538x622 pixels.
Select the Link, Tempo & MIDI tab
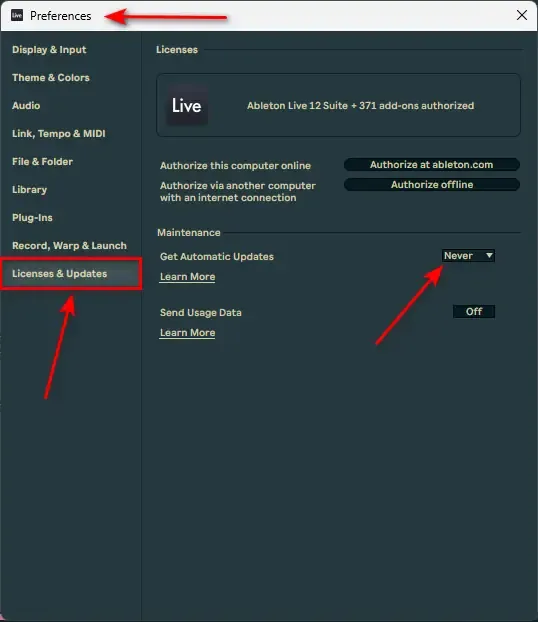coord(59,134)
